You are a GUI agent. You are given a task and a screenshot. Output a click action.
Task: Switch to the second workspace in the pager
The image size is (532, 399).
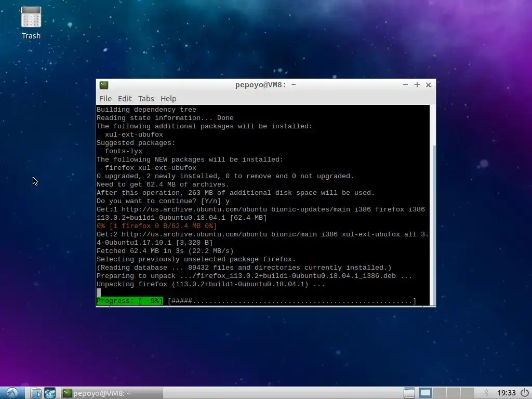click(x=440, y=393)
